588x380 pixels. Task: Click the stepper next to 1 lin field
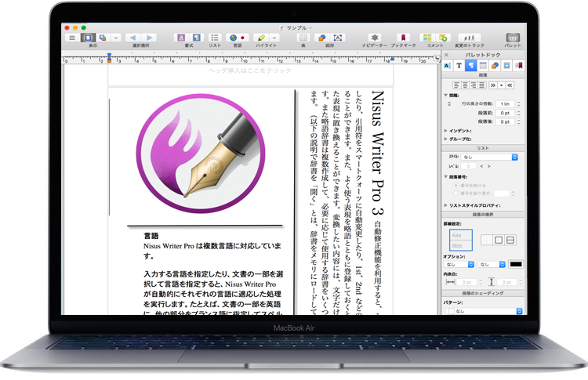[x=519, y=103]
